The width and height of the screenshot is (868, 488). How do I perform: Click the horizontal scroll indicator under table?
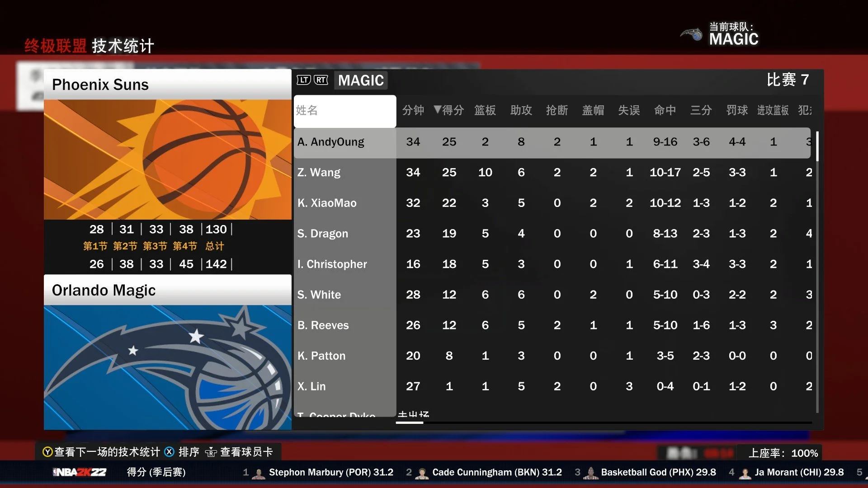pyautogui.click(x=410, y=422)
